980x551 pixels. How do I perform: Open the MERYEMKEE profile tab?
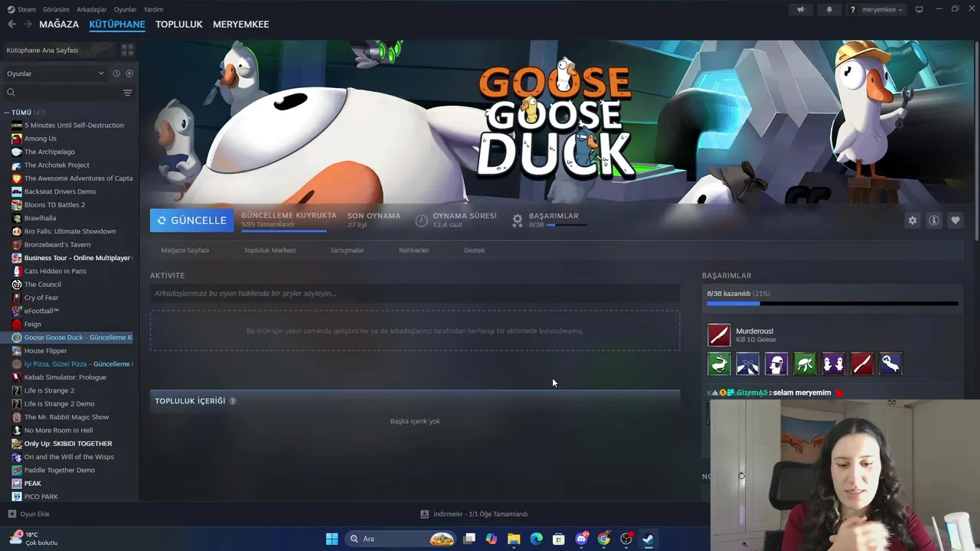click(240, 24)
